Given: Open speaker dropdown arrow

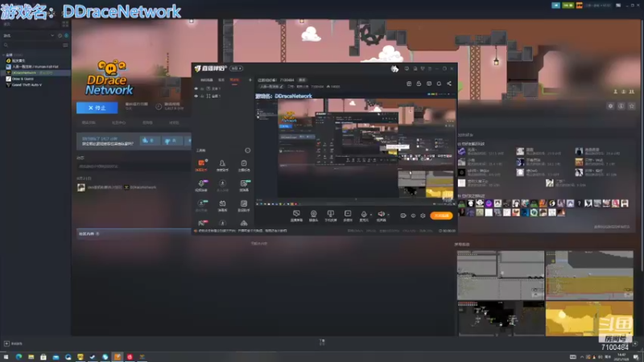Looking at the screenshot, I should (x=388, y=215).
